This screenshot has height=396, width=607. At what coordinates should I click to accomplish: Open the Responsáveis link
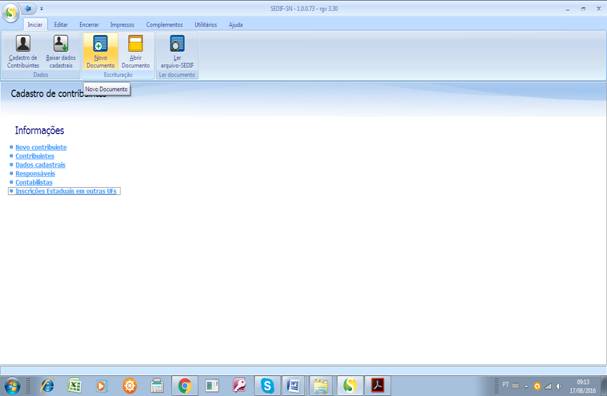(x=35, y=173)
